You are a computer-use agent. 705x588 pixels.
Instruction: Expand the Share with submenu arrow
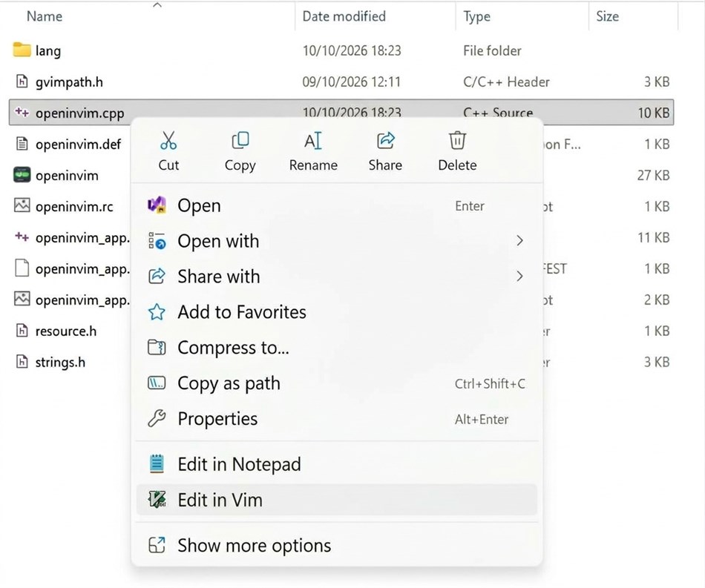[x=519, y=276]
